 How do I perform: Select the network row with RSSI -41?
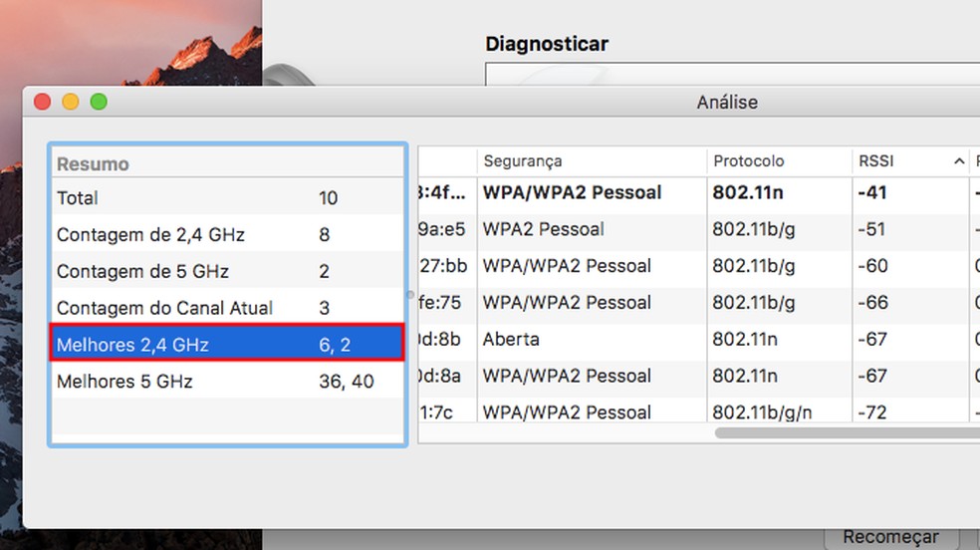click(697, 192)
